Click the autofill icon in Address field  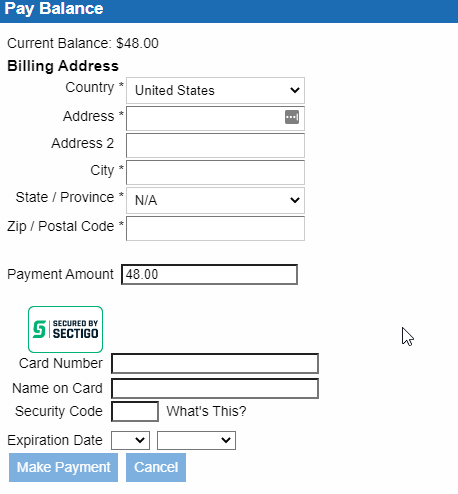point(292,117)
